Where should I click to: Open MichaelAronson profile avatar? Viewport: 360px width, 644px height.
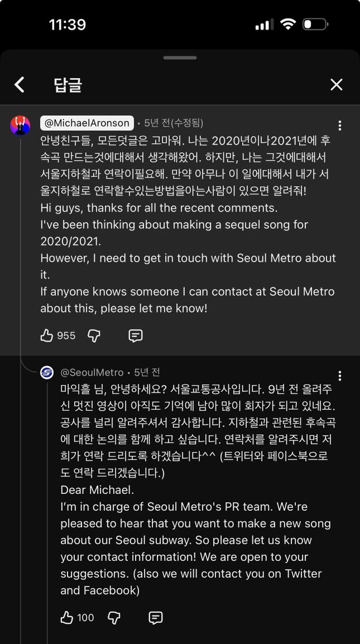pos(20,125)
